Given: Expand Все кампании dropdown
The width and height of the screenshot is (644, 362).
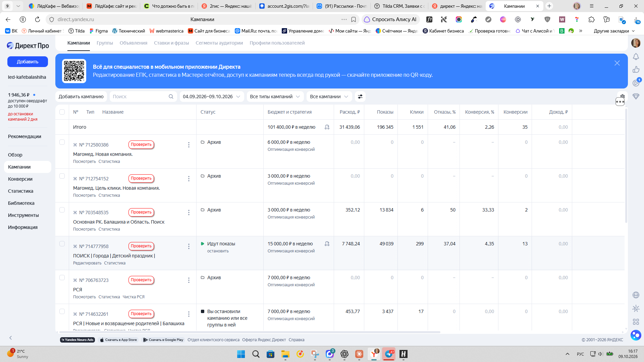Looking at the screenshot, I should 329,97.
